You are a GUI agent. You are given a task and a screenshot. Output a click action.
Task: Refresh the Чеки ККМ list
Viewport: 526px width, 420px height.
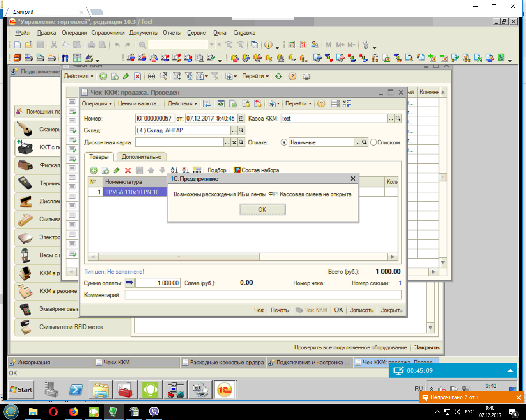click(x=278, y=76)
